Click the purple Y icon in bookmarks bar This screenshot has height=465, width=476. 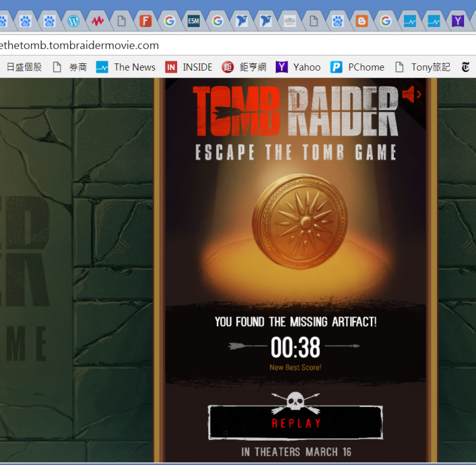282,67
